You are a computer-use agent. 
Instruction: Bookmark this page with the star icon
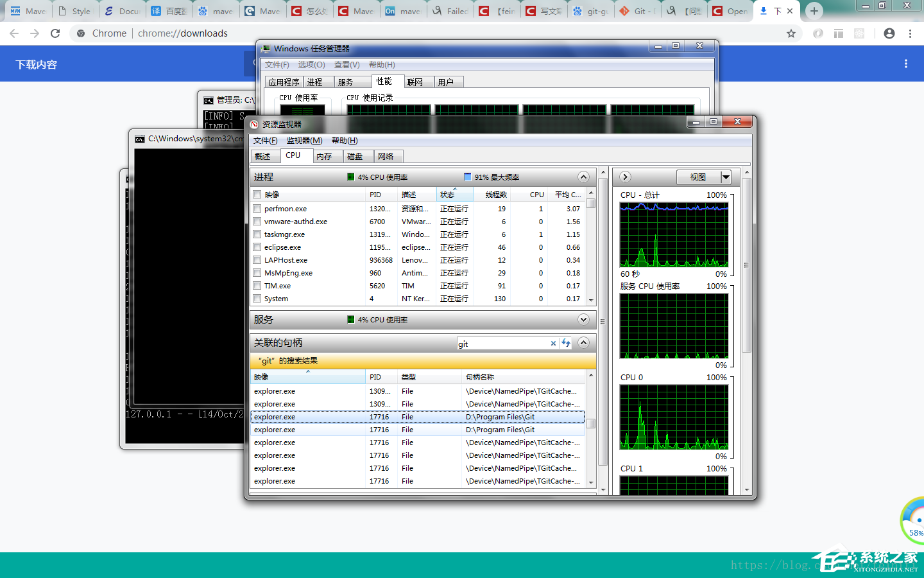(791, 33)
